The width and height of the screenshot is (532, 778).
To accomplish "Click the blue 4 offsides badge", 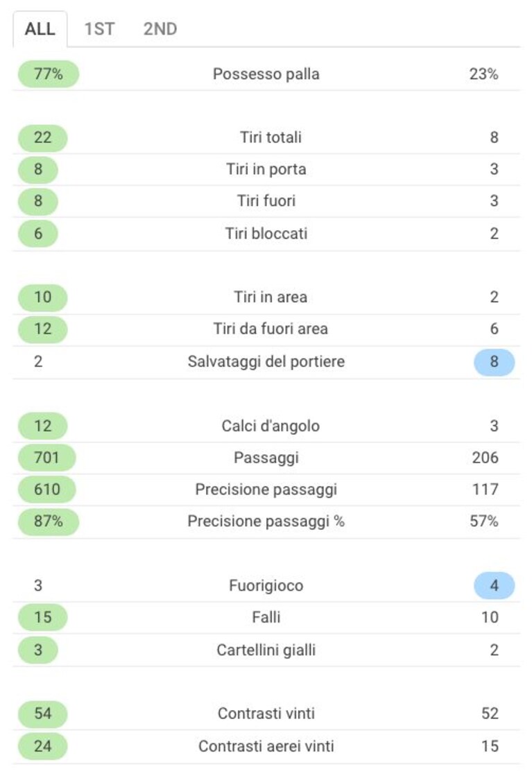I will point(495,585).
